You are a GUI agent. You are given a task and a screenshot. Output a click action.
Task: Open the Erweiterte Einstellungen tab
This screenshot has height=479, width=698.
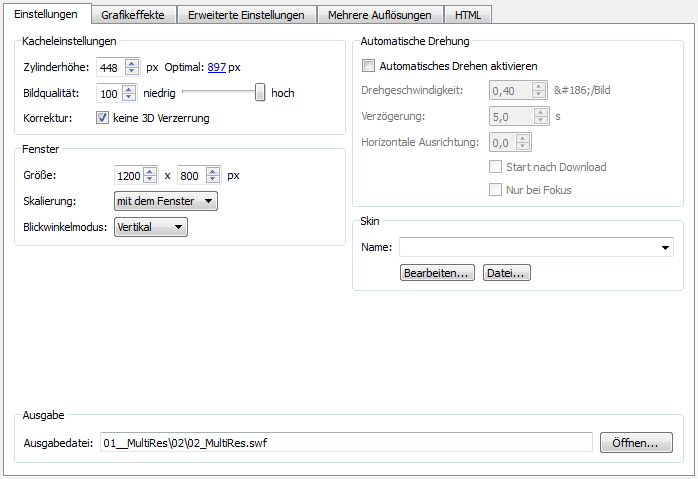(x=246, y=15)
